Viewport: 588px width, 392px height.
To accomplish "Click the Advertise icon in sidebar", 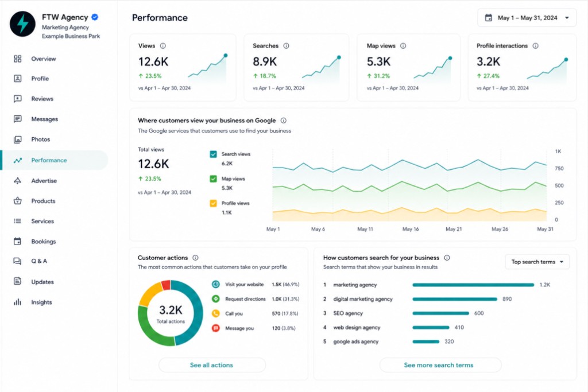I will (18, 181).
